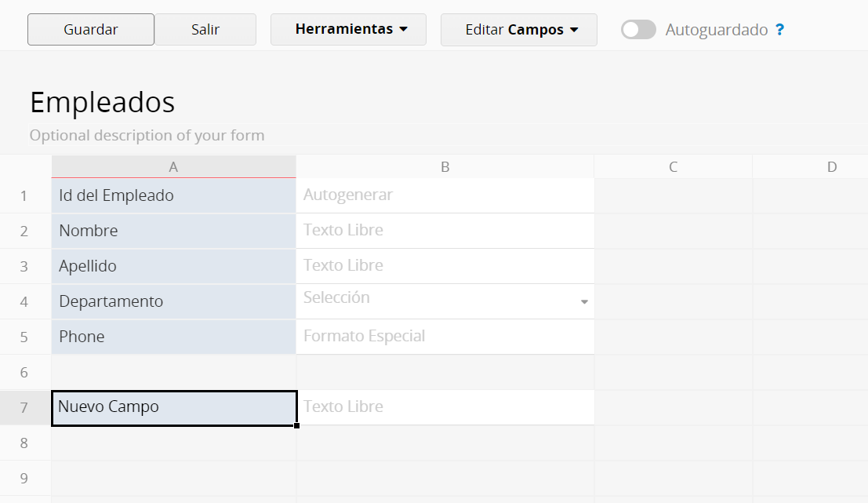Click the Salir button
The image size is (868, 503).
(205, 29)
